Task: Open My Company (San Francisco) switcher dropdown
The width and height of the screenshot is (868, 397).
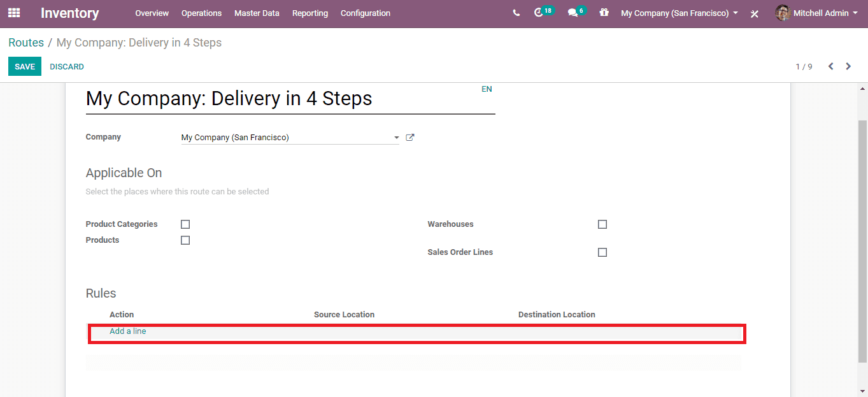Action: pyautogui.click(x=679, y=13)
